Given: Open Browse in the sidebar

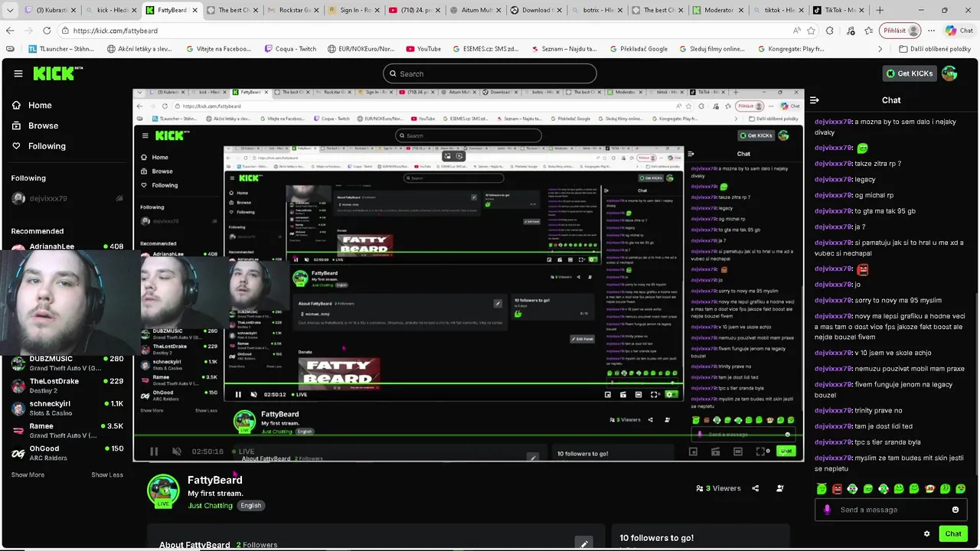Looking at the screenshot, I should click(34, 126).
